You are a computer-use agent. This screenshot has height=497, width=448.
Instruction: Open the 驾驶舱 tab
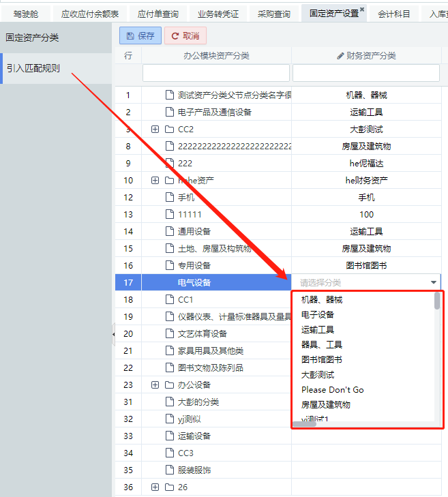click(26, 14)
